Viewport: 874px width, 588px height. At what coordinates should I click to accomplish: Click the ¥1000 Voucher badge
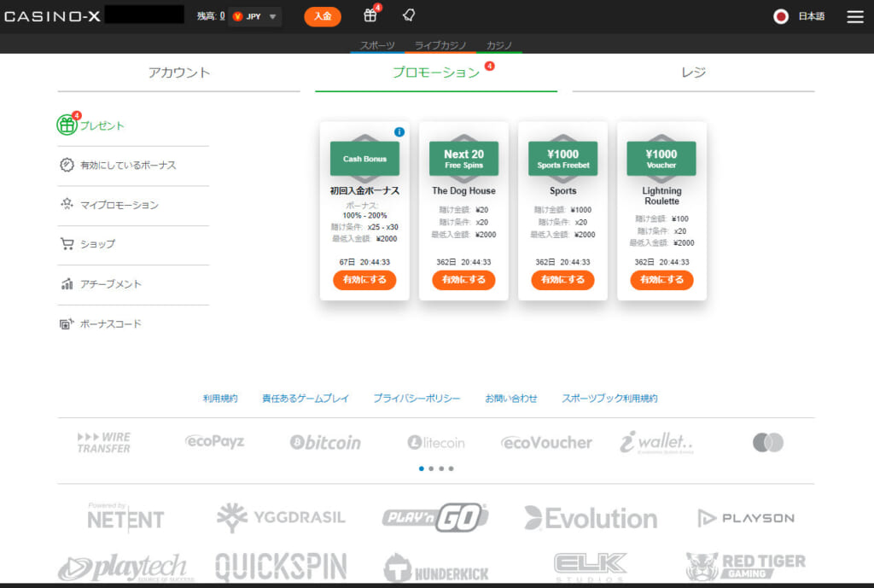point(661,158)
